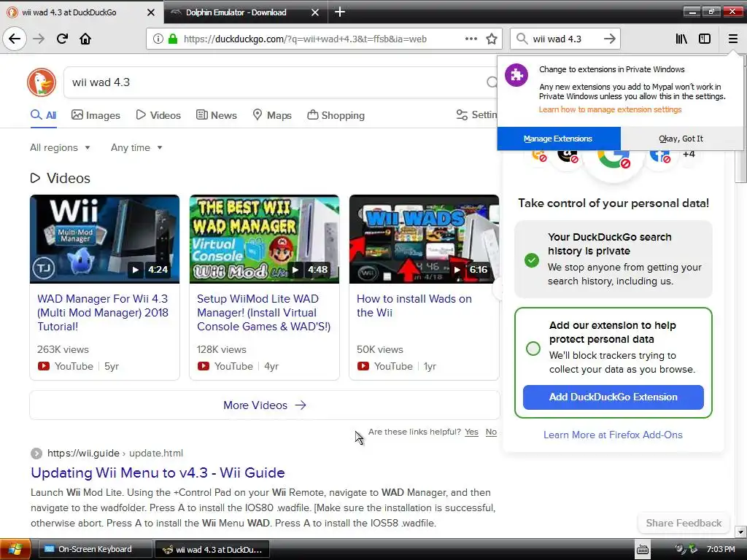Switch to Maps results
Image resolution: width=747 pixels, height=560 pixels.
pyautogui.click(x=272, y=115)
